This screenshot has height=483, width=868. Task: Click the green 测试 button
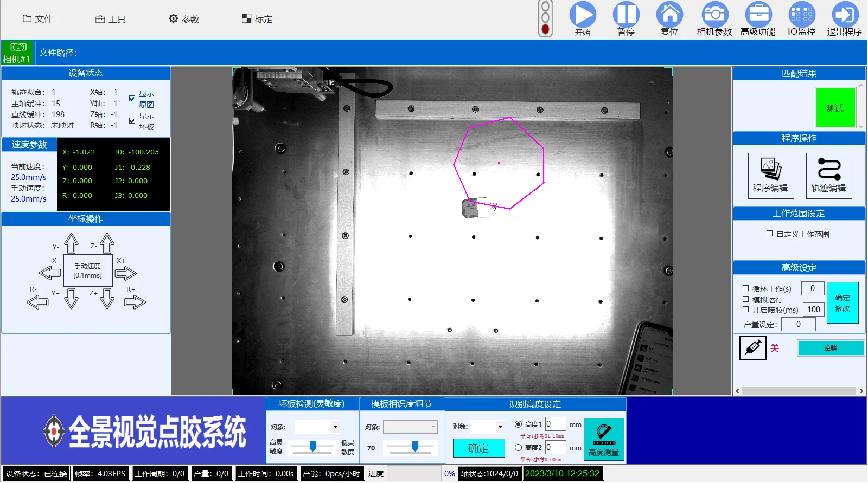click(x=835, y=108)
